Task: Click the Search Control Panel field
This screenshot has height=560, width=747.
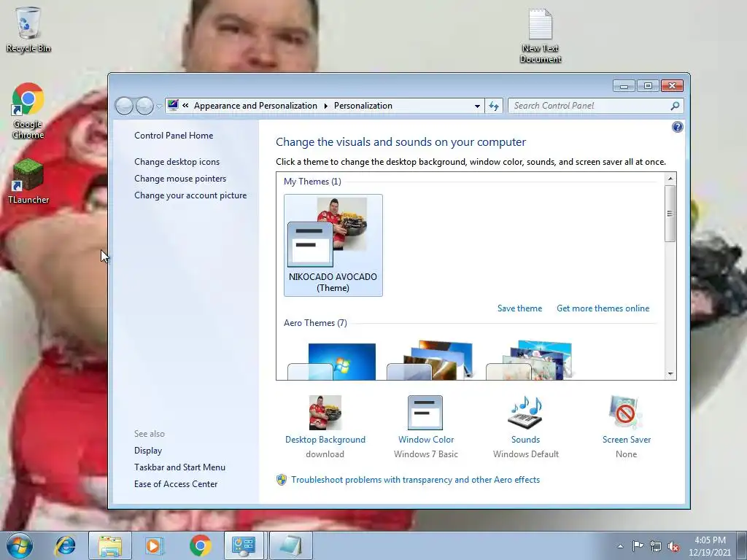Action: click(595, 106)
